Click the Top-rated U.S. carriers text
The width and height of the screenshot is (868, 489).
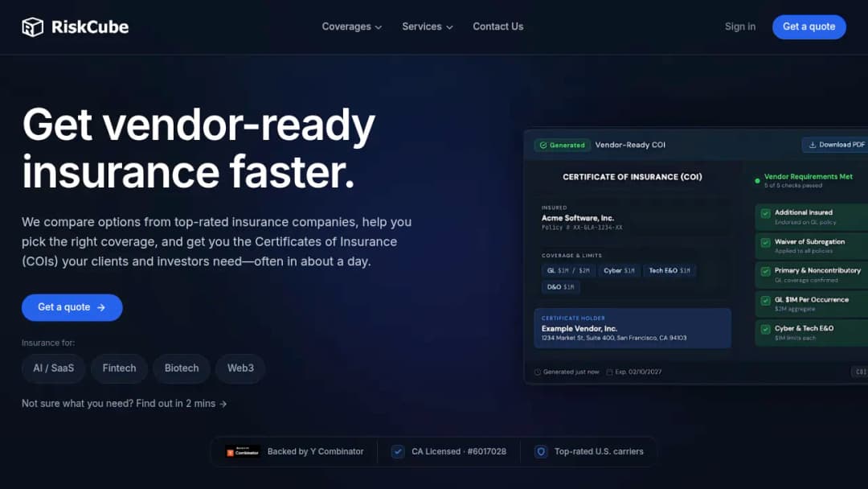pos(599,452)
